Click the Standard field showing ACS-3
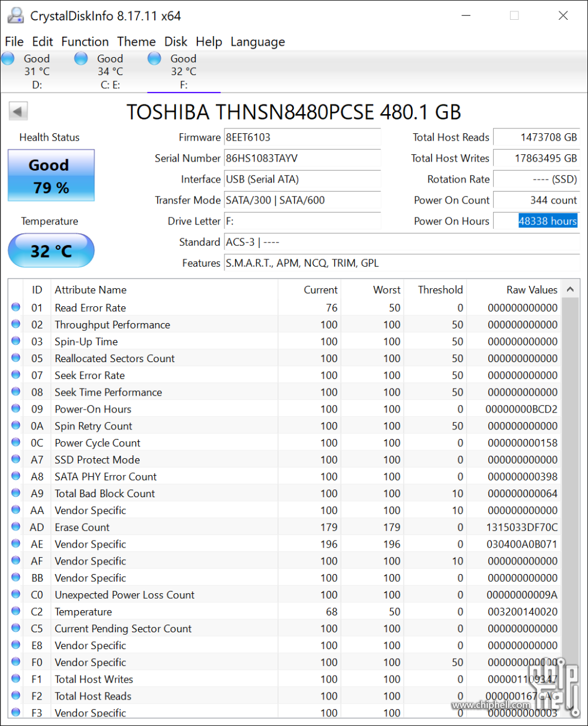588x726 pixels. coord(402,243)
